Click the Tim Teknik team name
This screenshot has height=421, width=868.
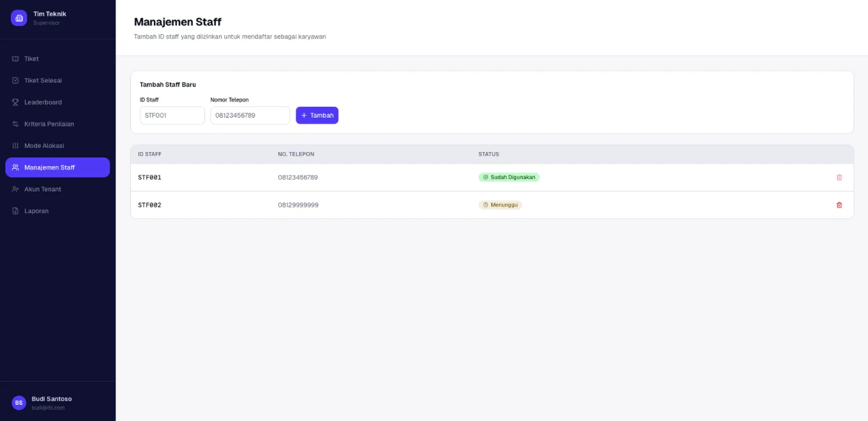tap(50, 14)
